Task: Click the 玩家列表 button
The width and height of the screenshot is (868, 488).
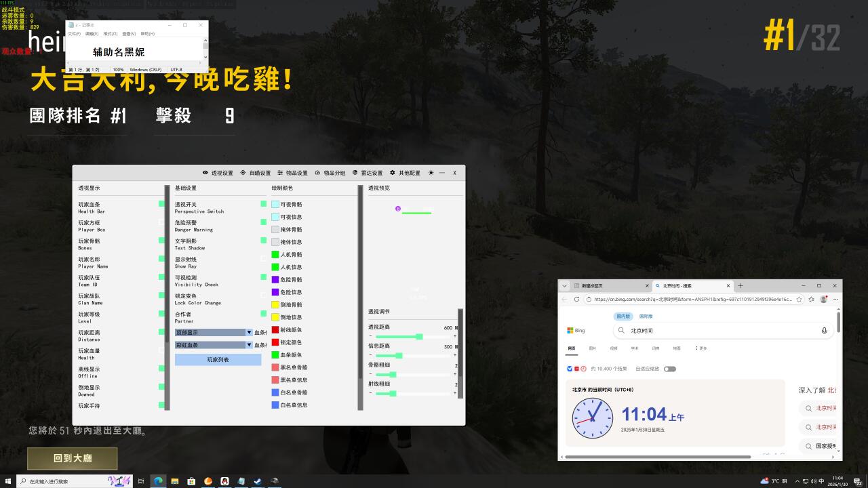Action: 218,360
